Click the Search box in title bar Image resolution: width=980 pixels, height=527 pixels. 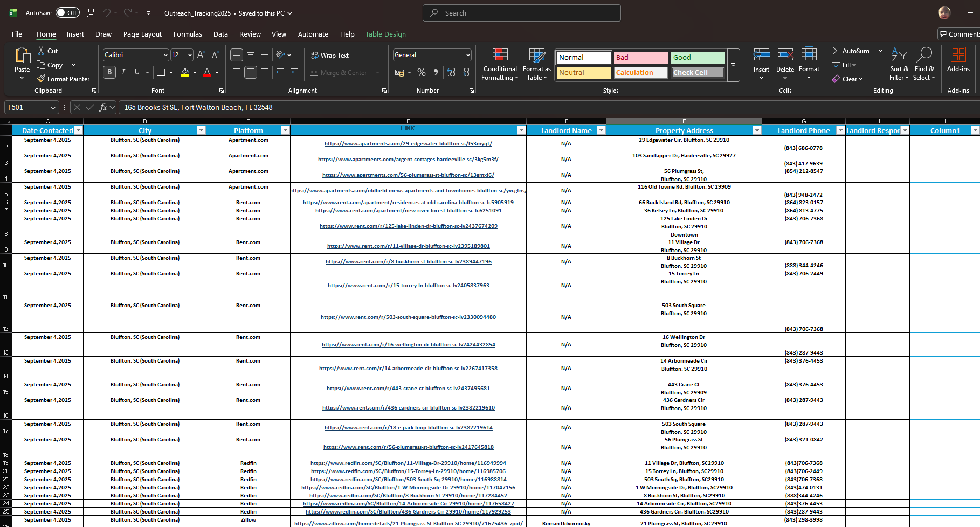tap(521, 13)
